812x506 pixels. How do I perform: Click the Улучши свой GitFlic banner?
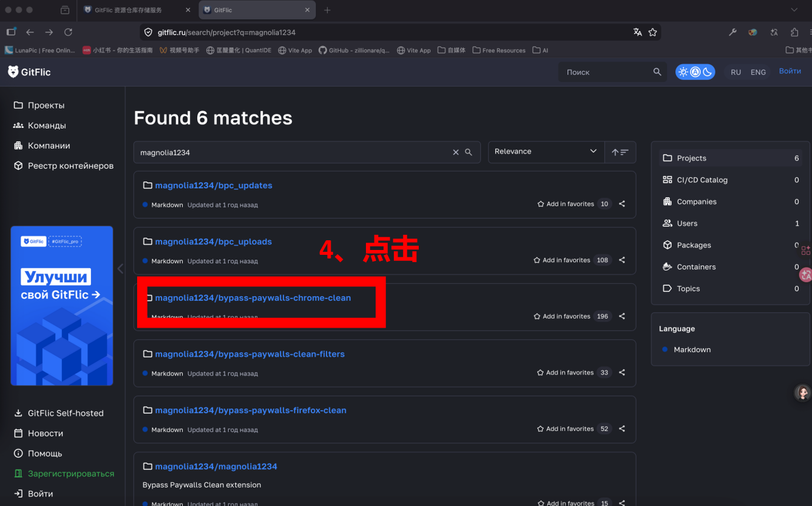62,306
